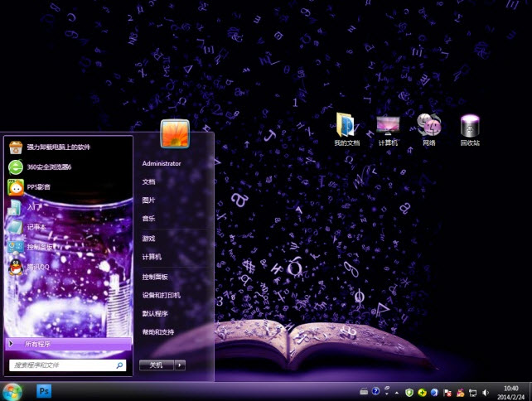Click the 搜索程序和文件 search box
The height and width of the screenshot is (401, 532).
pyautogui.click(x=62, y=365)
